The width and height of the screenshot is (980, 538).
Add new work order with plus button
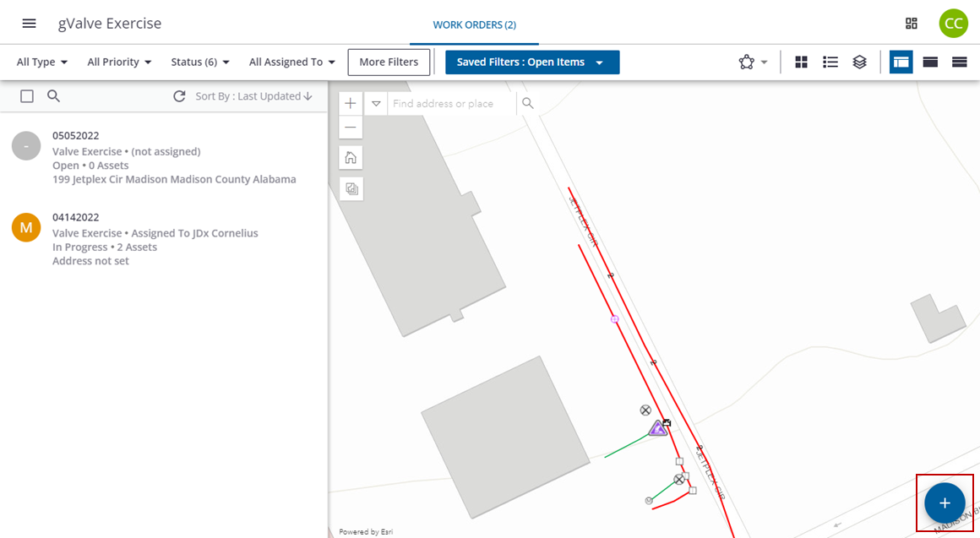[x=945, y=503]
